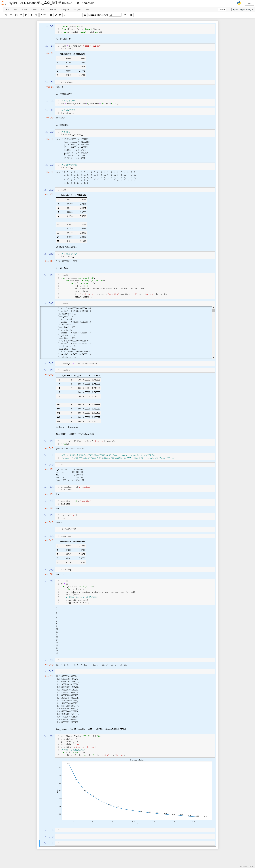Open the Cell menu
The height and width of the screenshot is (868, 255).
pyautogui.click(x=43, y=9)
